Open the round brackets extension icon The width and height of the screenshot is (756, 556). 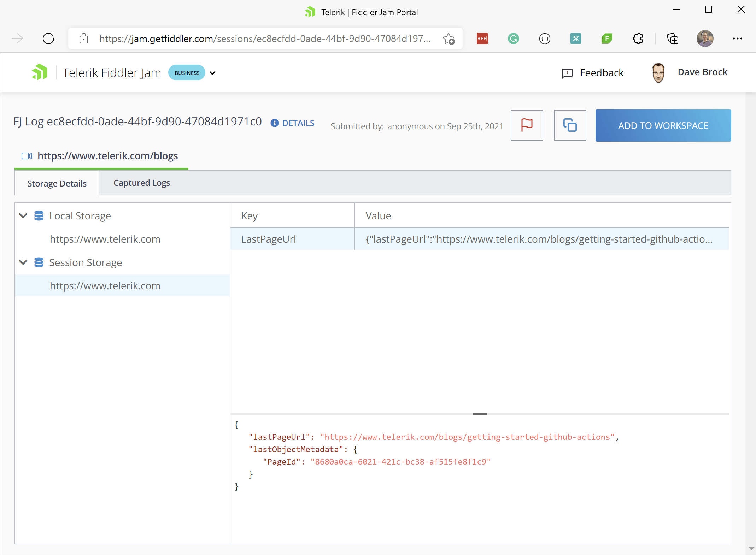point(545,39)
